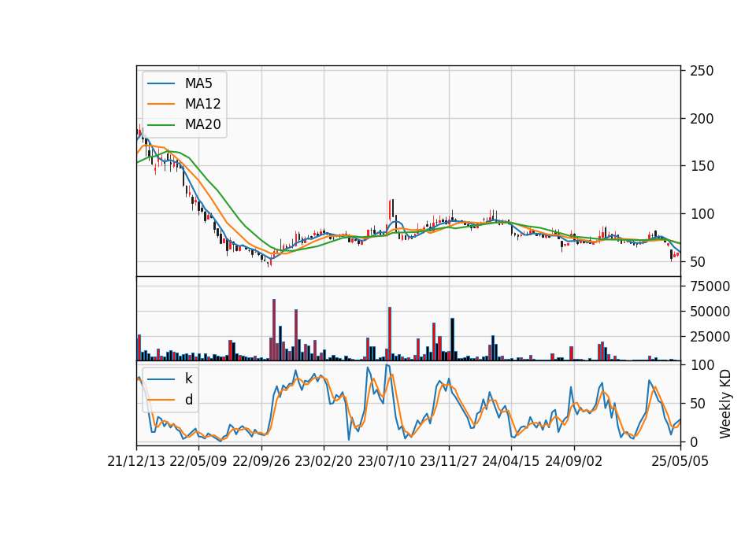Click the green MA20 legend line sample
Viewport: 756px width, 543px height.
coord(161,124)
